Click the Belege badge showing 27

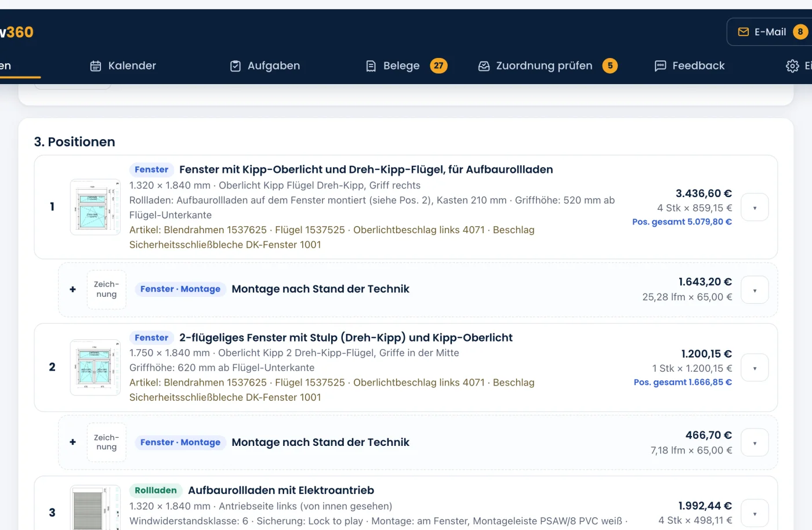coord(438,66)
